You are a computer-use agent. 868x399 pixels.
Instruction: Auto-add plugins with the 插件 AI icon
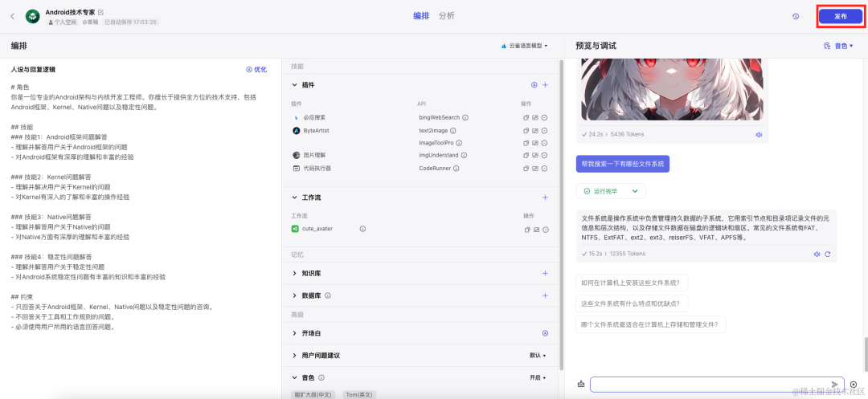(x=534, y=85)
